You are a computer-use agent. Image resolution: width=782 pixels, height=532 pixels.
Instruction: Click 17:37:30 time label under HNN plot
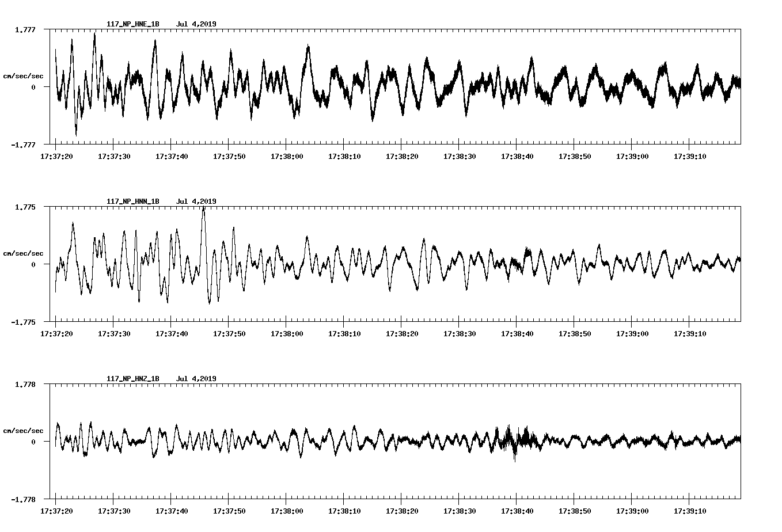(x=114, y=333)
